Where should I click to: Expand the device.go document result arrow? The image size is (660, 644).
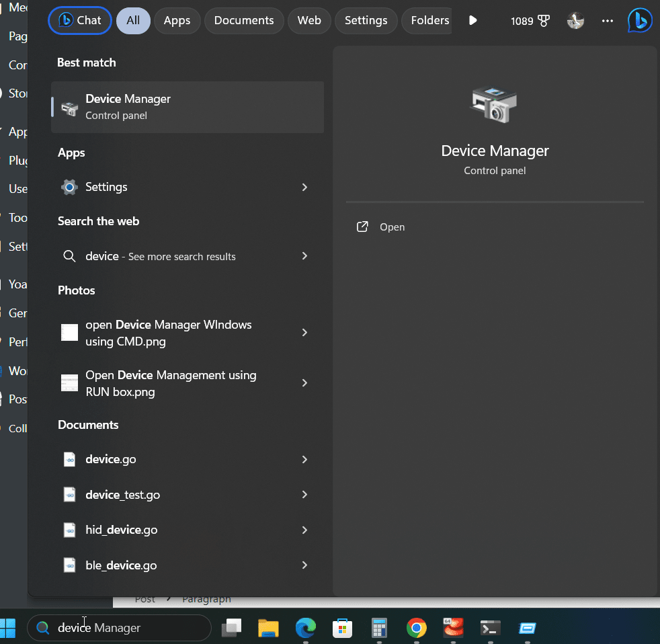304,459
